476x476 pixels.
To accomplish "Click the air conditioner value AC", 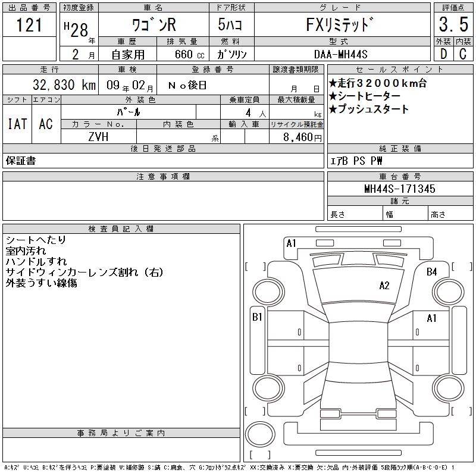I will (46, 124).
